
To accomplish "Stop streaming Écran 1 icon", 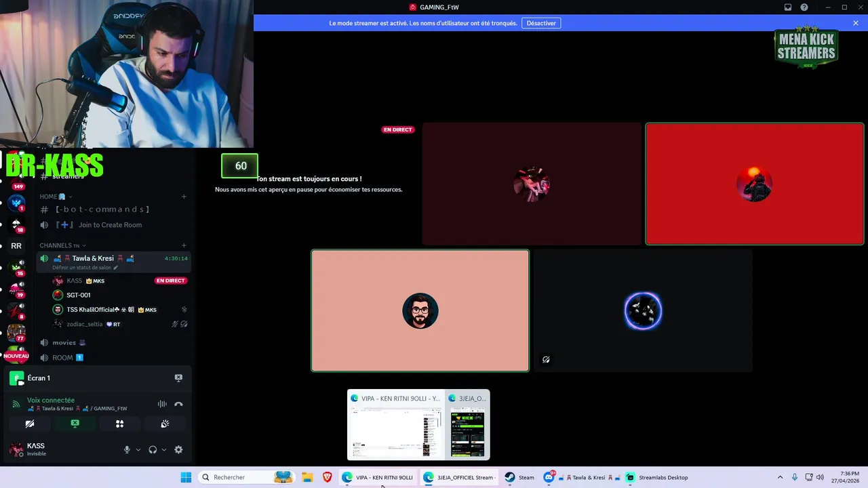I will point(178,378).
